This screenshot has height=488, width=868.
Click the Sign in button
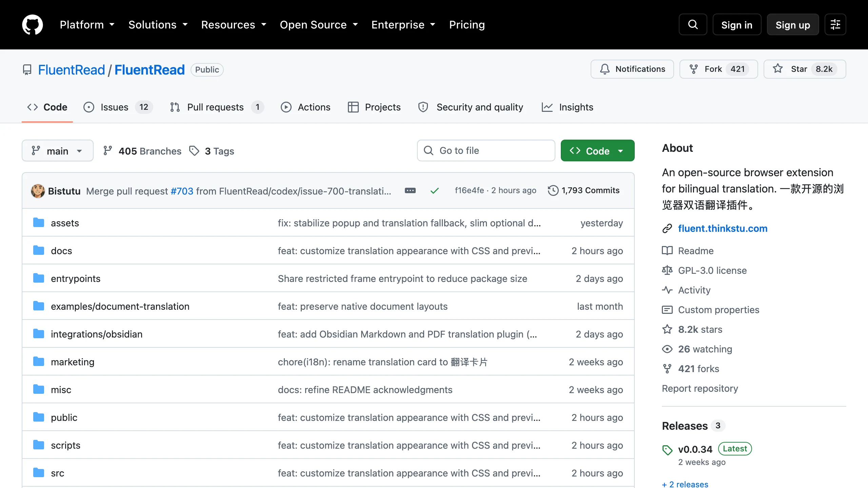pyautogui.click(x=737, y=24)
